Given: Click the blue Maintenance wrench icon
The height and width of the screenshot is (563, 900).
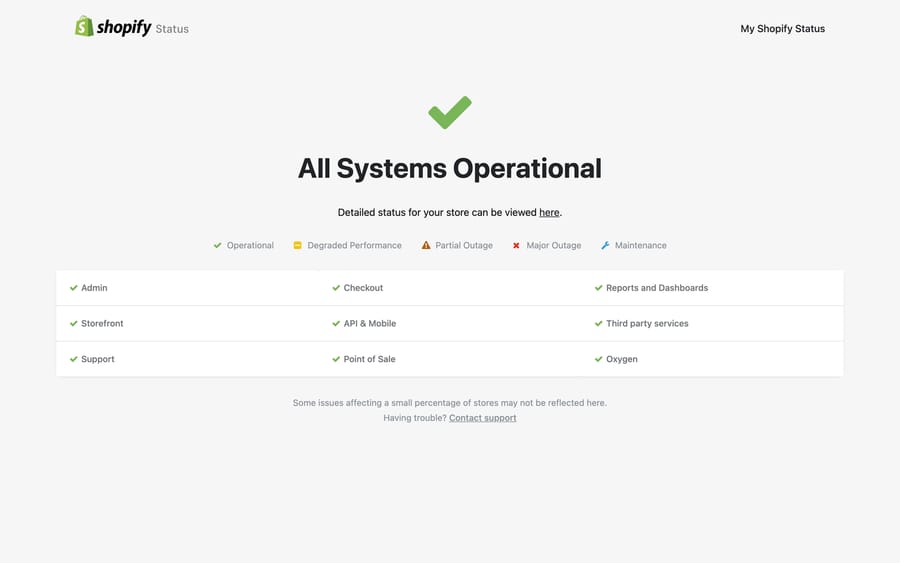Looking at the screenshot, I should 605,246.
